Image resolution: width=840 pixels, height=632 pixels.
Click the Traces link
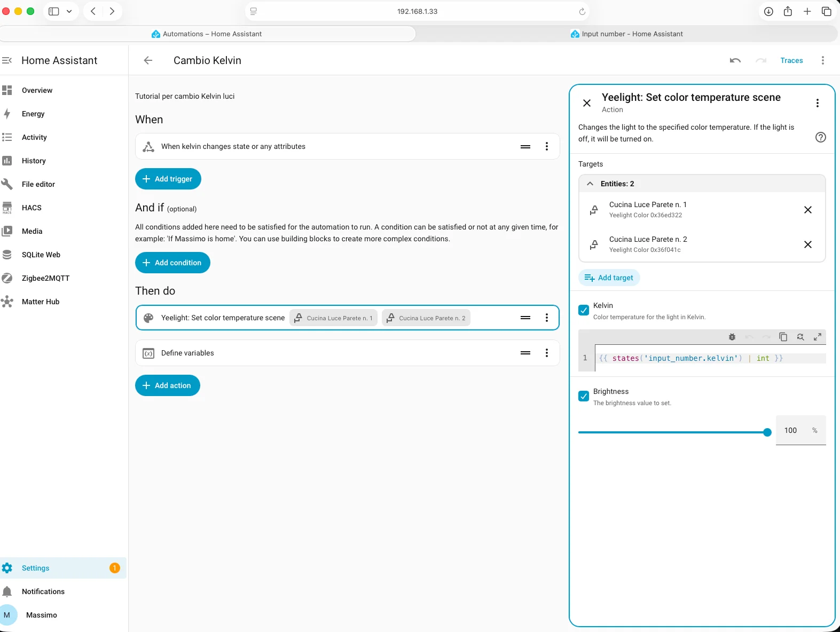(791, 60)
